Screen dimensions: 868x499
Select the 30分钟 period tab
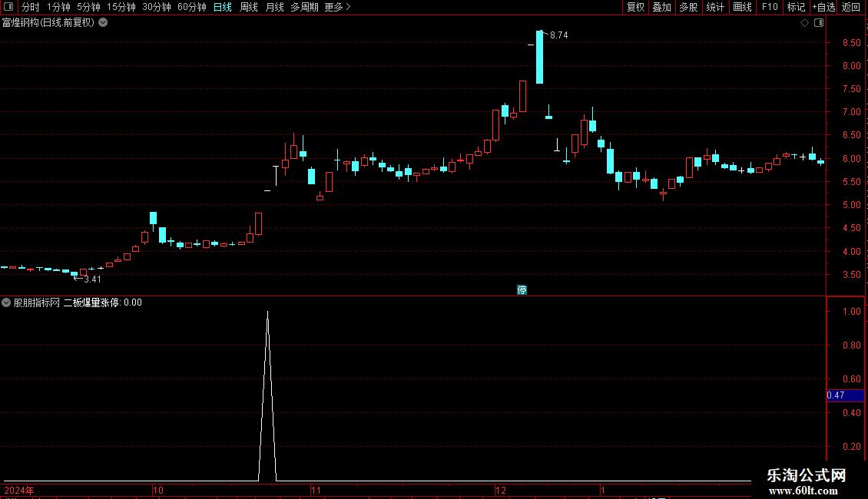pyautogui.click(x=157, y=7)
